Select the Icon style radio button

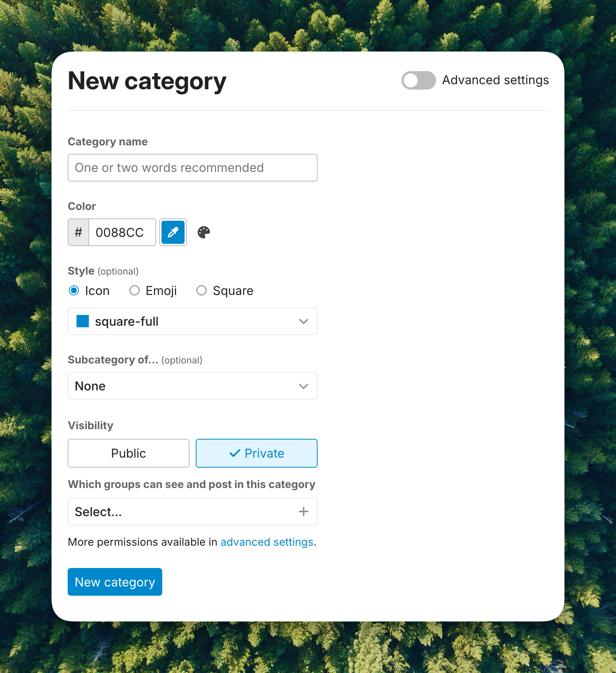74,290
